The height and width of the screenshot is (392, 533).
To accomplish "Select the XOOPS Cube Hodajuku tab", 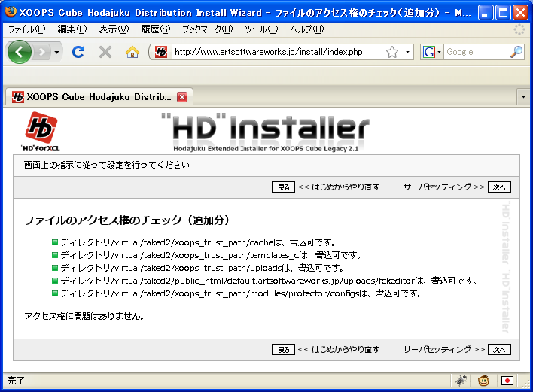I will [x=99, y=97].
